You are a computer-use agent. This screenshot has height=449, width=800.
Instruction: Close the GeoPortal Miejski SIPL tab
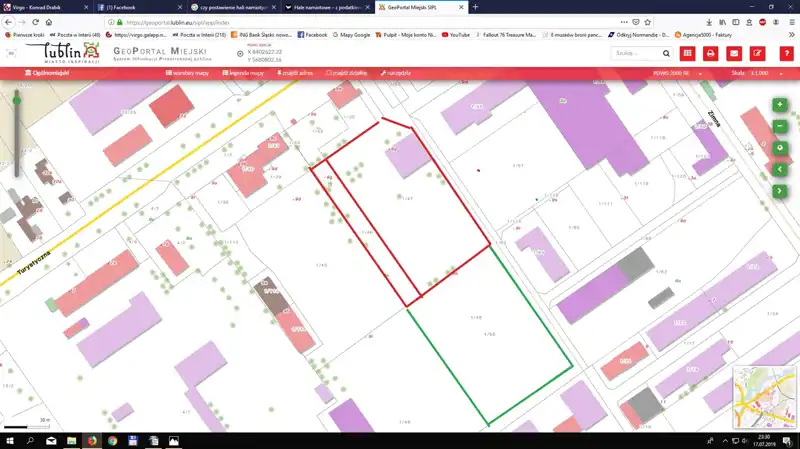(x=461, y=7)
